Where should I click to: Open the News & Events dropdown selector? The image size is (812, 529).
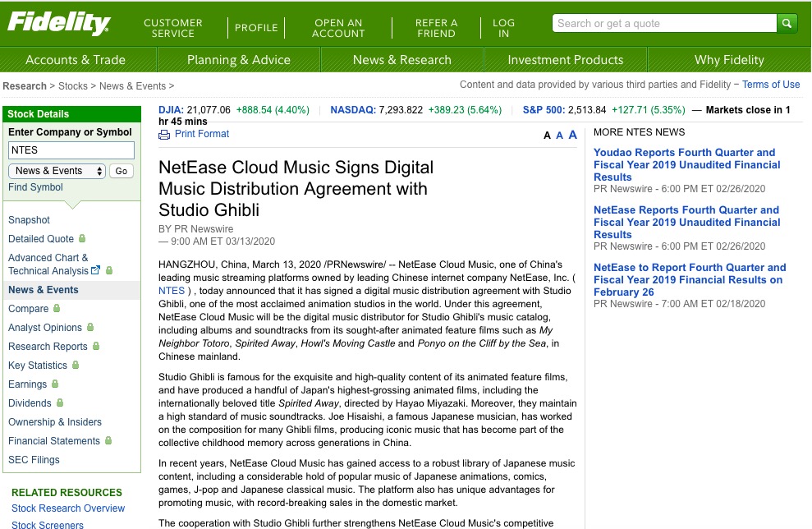tap(57, 171)
